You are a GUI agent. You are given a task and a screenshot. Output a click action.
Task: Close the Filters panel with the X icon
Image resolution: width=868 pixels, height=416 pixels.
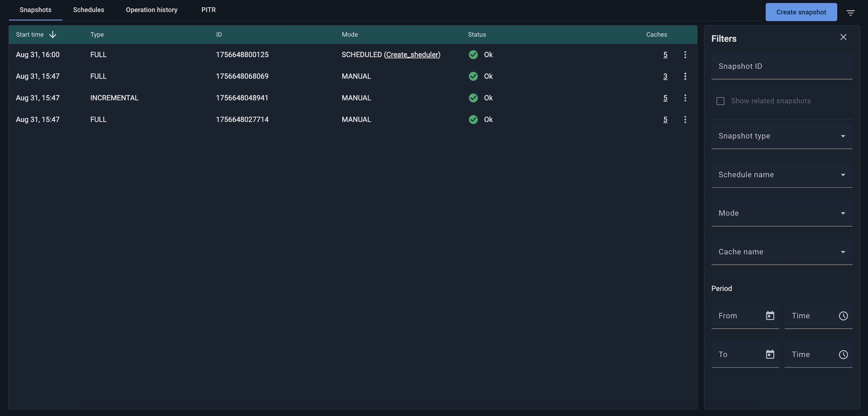(x=843, y=37)
